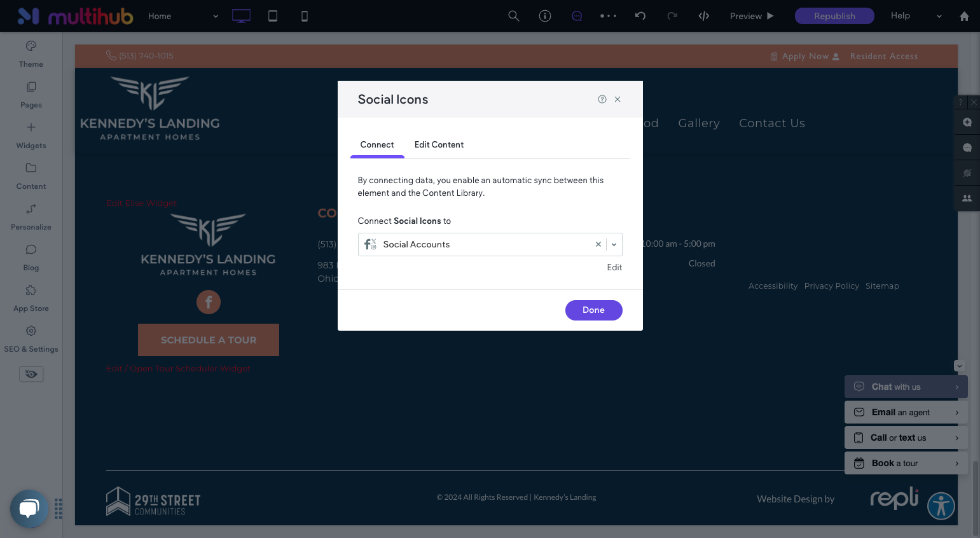The height and width of the screenshot is (538, 980).
Task: Select the Connect tab
Action: 377,144
